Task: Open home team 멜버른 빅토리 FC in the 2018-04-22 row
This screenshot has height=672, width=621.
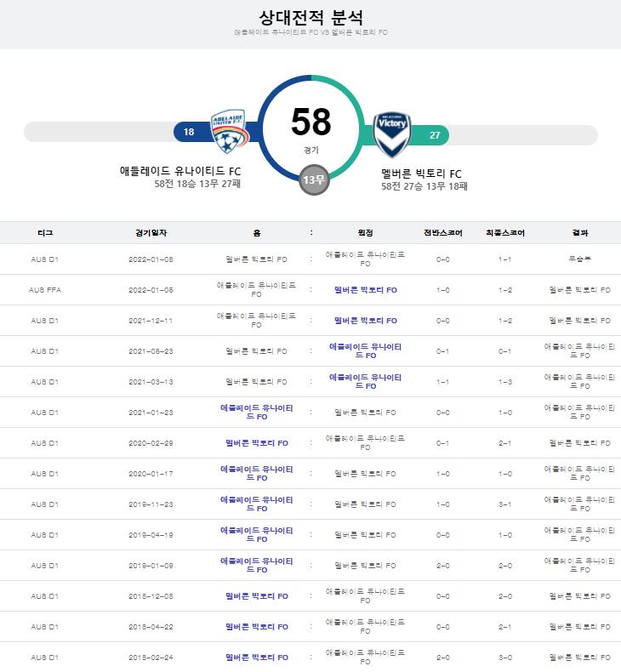Action: [257, 627]
